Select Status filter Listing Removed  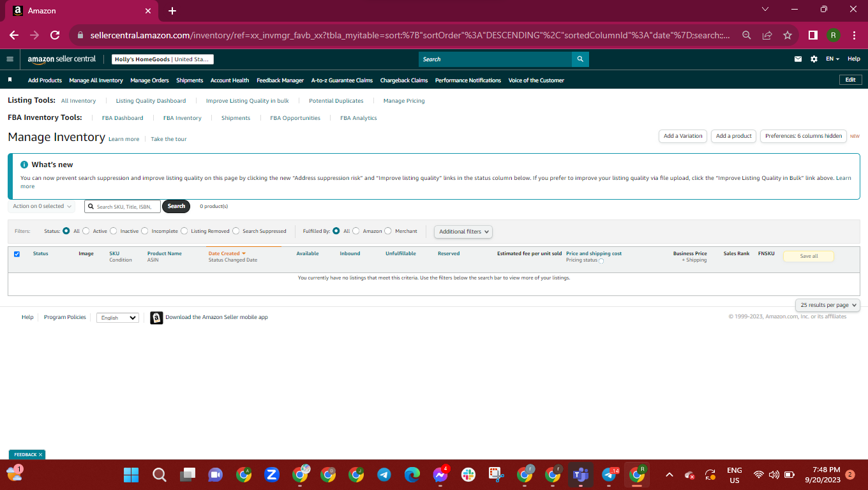(x=184, y=231)
